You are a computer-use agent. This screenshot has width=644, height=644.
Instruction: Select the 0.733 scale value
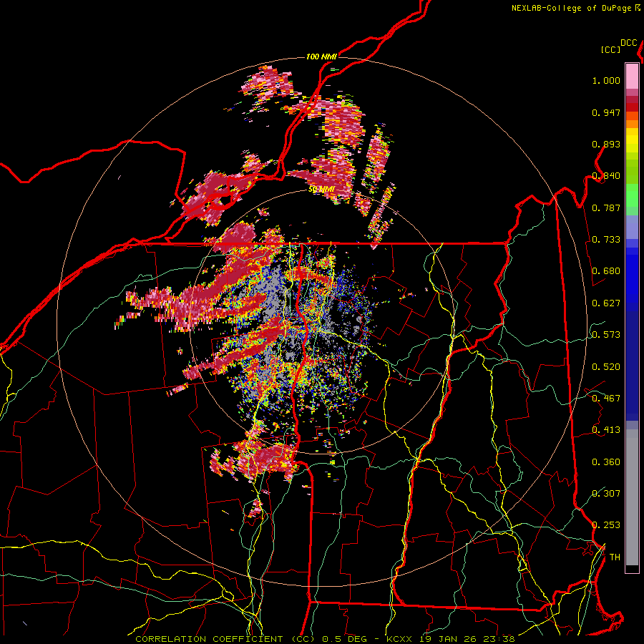tap(606, 240)
